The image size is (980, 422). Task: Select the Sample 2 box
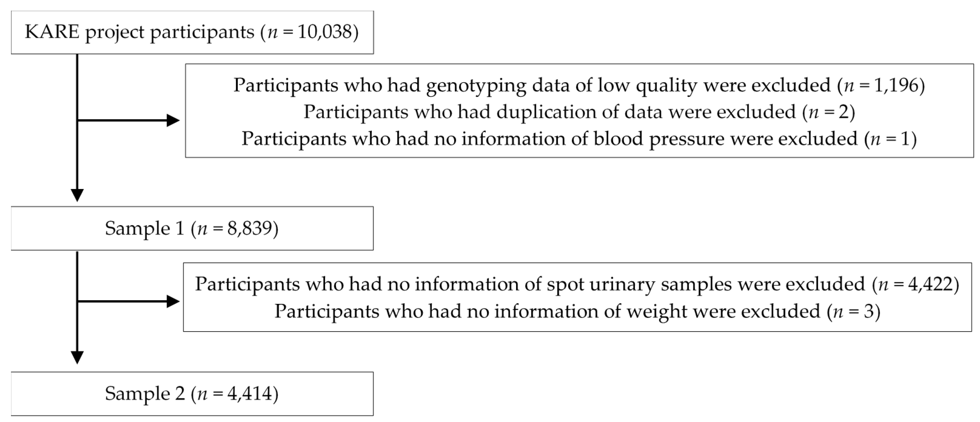tap(192, 393)
